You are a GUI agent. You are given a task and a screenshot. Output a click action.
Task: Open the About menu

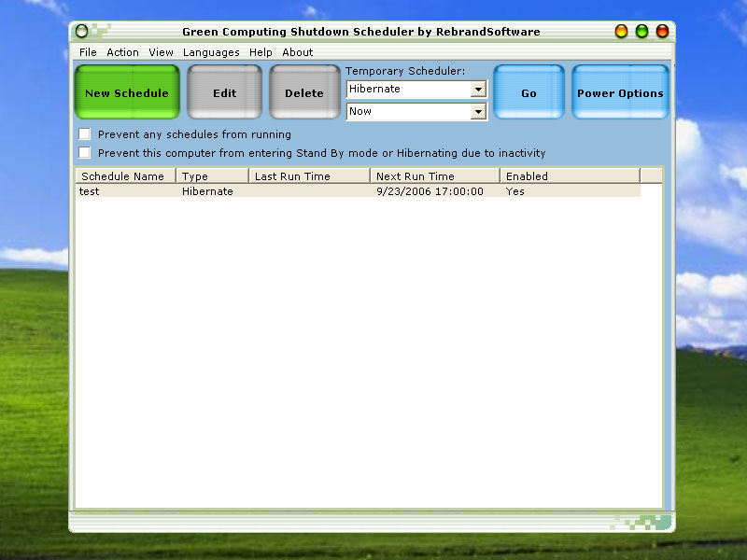click(x=298, y=52)
